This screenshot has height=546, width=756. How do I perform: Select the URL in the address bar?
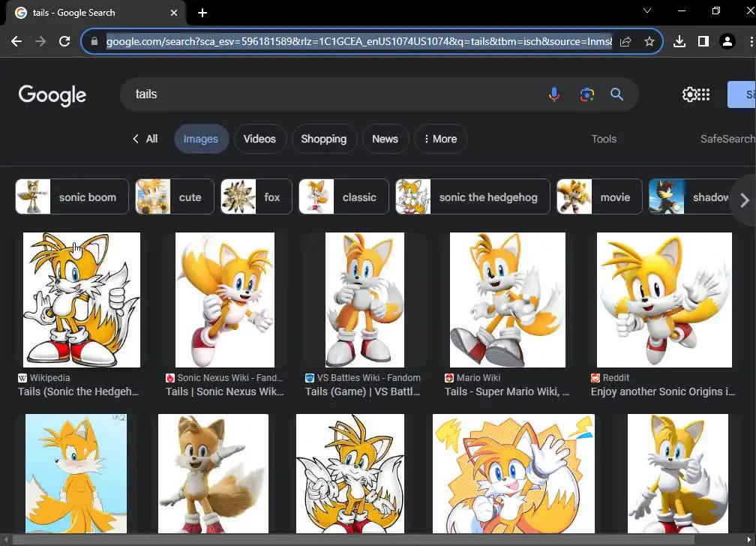[358, 41]
